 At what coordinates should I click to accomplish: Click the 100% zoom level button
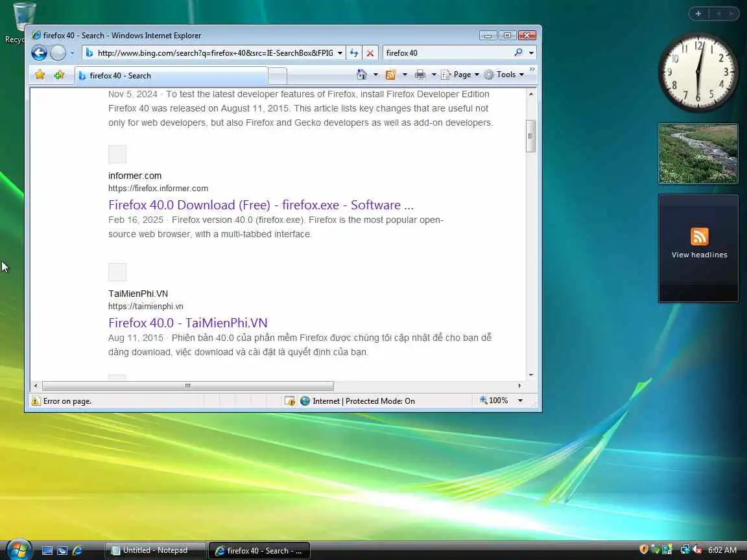click(494, 401)
